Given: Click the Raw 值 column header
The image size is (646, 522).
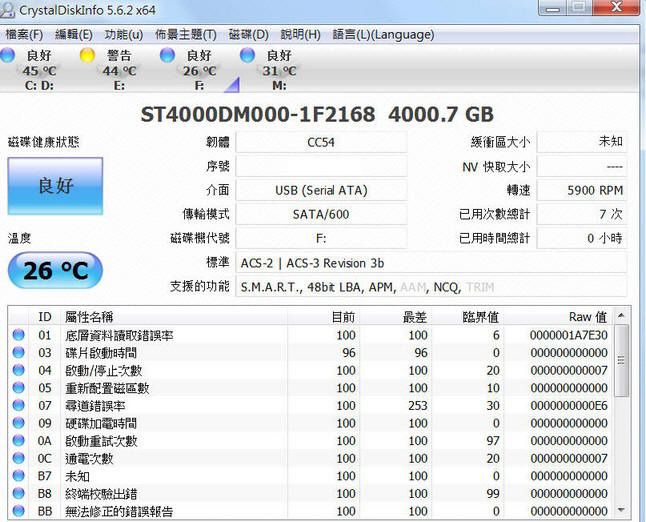Looking at the screenshot, I should 559,317.
